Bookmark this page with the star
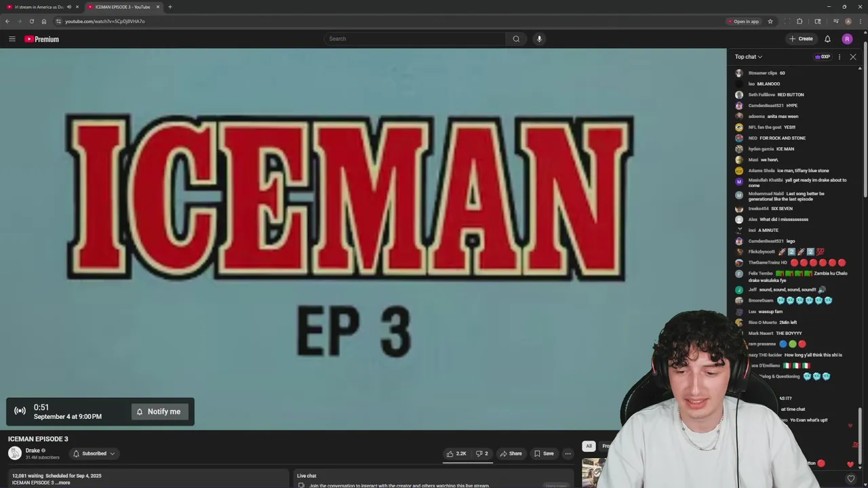868x488 pixels. click(x=770, y=21)
